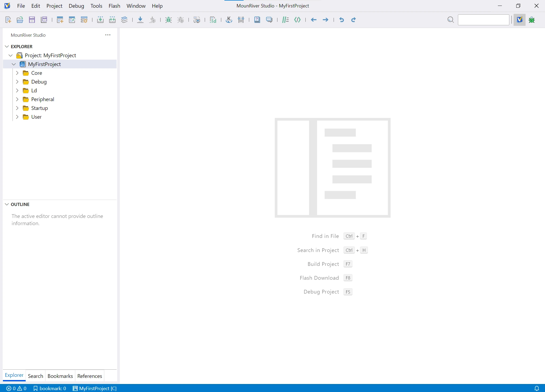Click the two-monitors toolbar icon
This screenshot has height=392, width=545.
point(197,20)
